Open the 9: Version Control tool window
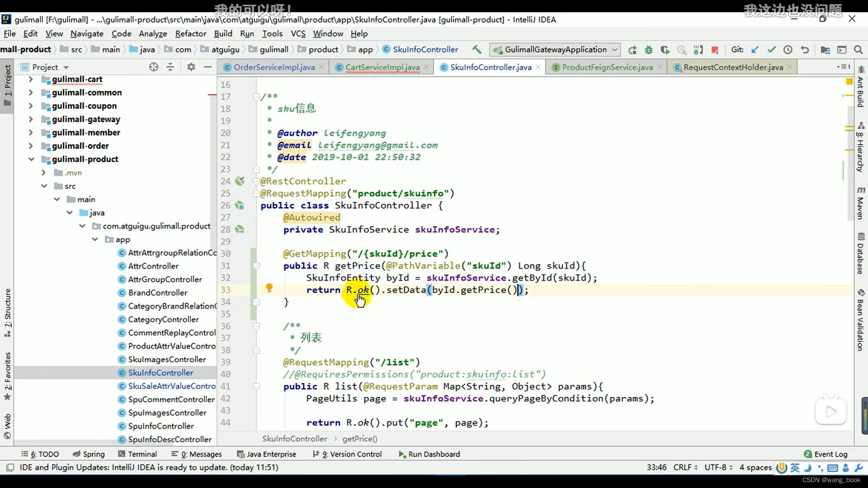This screenshot has height=488, width=868. 347,454
